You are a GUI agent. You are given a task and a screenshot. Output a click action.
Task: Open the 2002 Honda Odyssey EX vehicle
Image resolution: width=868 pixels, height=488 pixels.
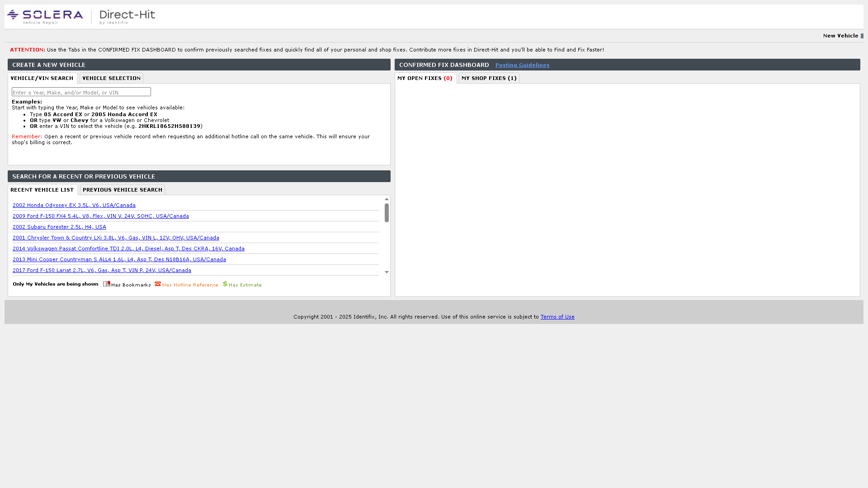(74, 205)
